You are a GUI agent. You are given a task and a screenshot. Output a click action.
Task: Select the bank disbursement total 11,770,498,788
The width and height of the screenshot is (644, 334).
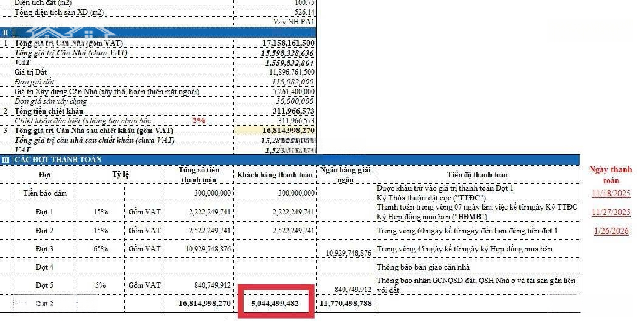[345, 303]
